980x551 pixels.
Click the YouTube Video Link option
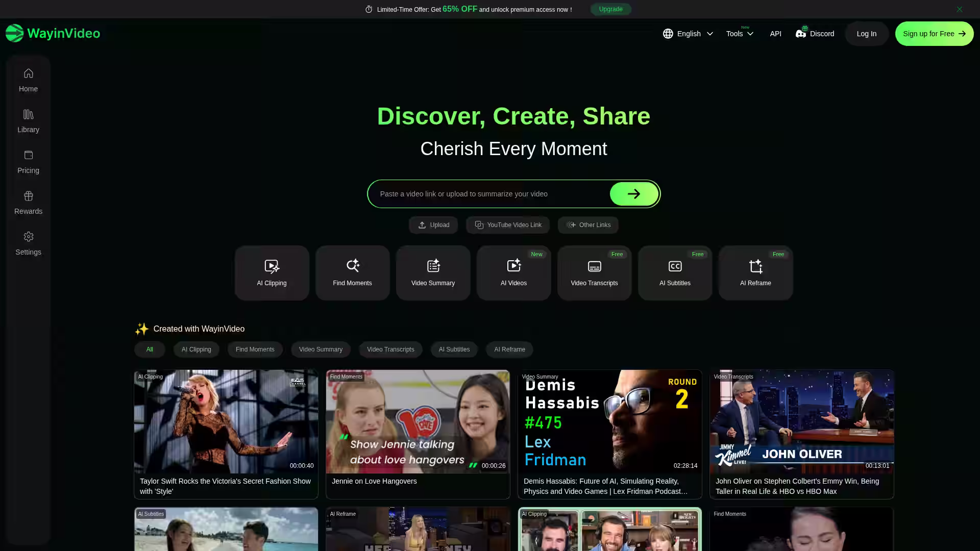pos(507,225)
